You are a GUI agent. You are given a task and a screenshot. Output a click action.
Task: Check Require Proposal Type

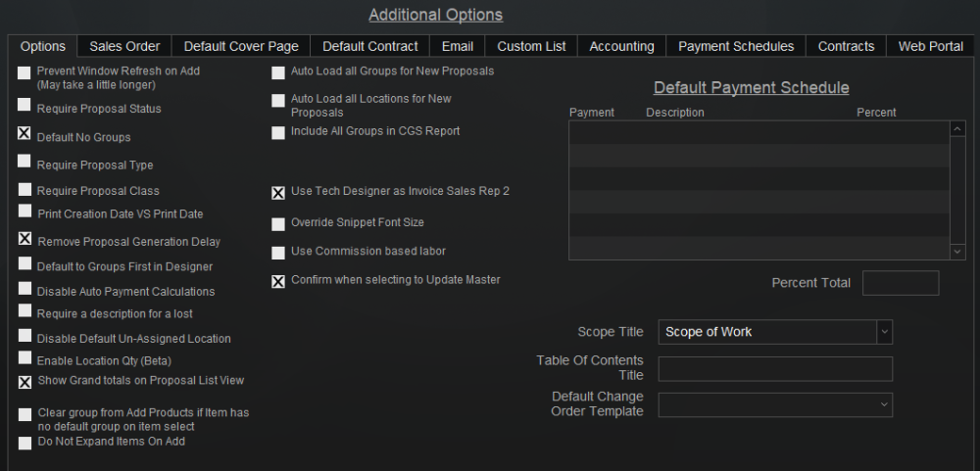point(24,162)
